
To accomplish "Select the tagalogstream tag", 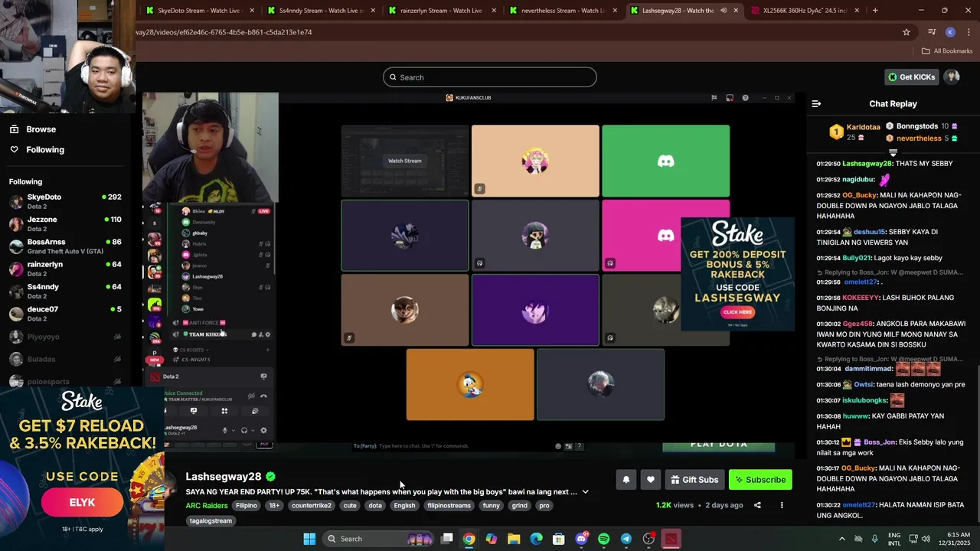I will tap(211, 520).
